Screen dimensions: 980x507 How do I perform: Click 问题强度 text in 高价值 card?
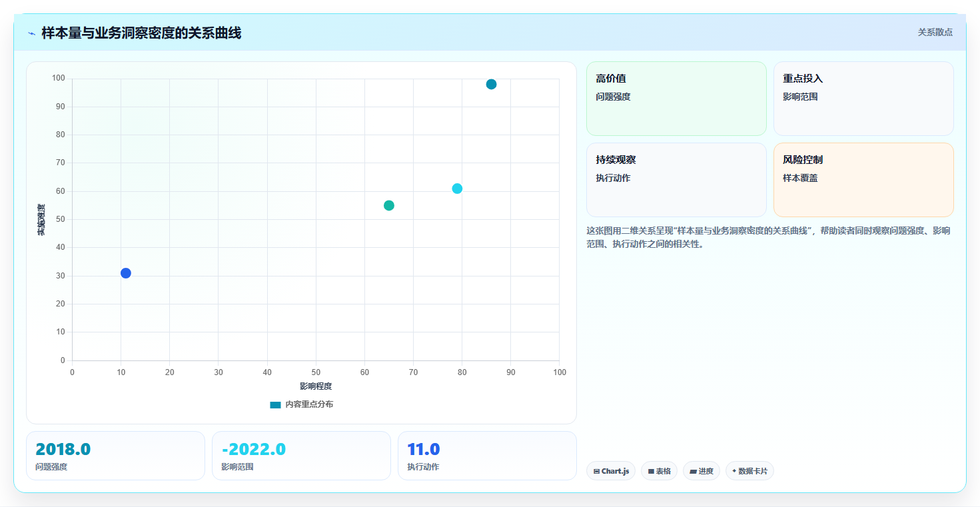click(x=613, y=97)
